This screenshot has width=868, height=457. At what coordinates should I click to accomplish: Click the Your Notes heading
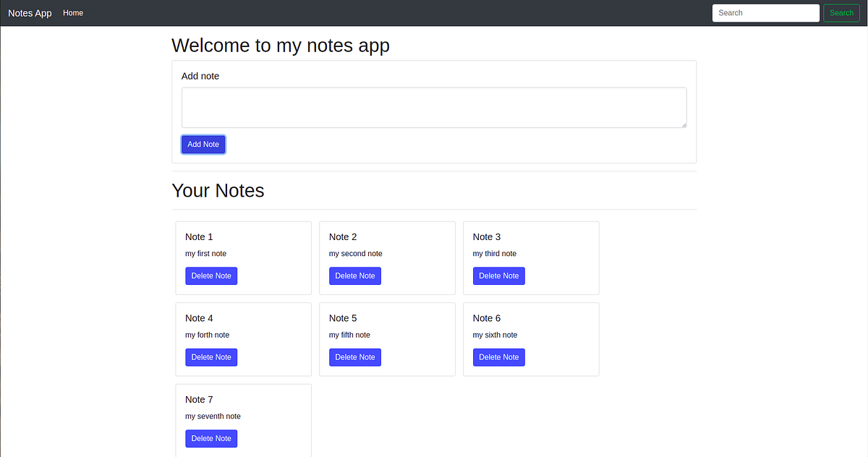point(218,190)
